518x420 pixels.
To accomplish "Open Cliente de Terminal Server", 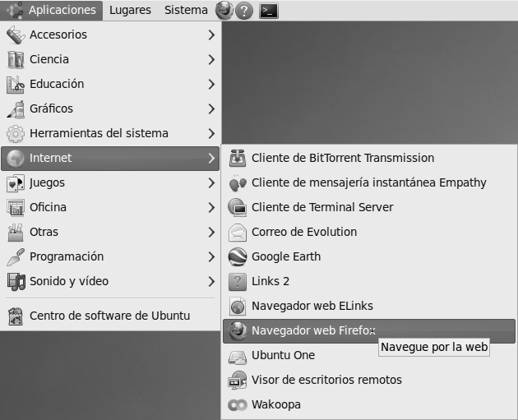I will [322, 207].
